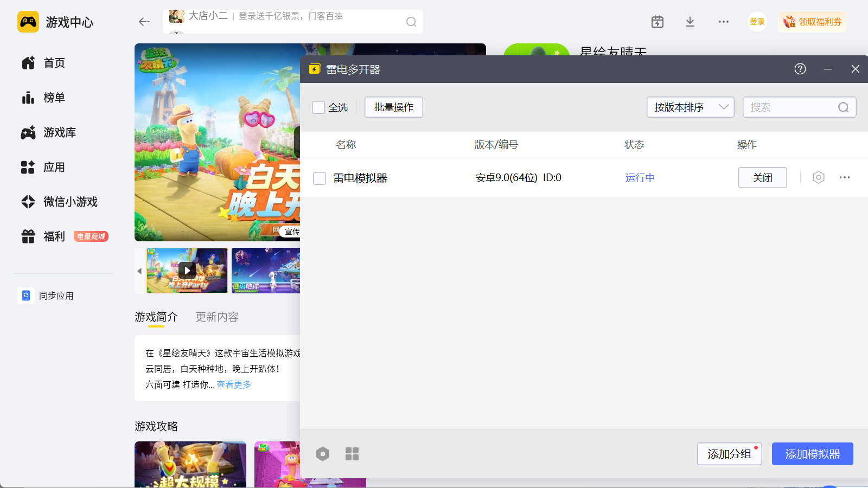Tick the 全选 checkbox

tap(318, 107)
